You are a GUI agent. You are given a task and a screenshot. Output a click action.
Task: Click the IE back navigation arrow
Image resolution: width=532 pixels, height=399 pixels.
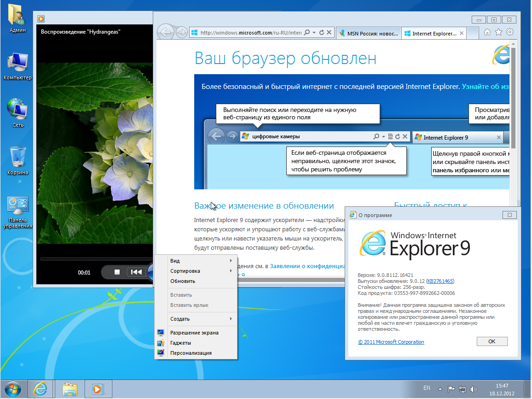pyautogui.click(x=166, y=33)
